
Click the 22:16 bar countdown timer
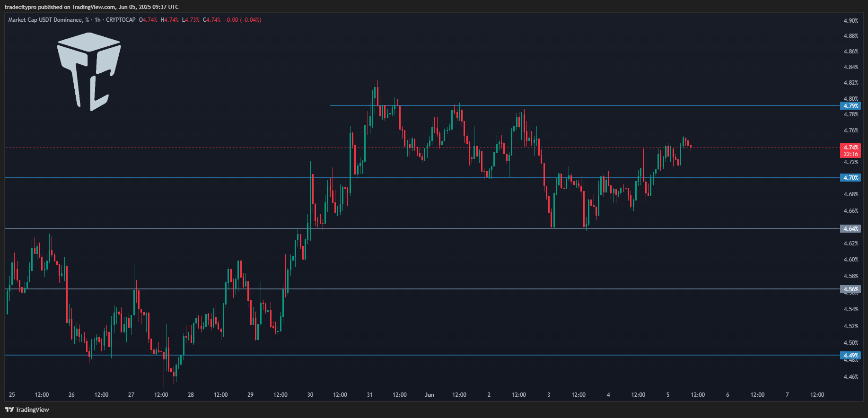850,154
